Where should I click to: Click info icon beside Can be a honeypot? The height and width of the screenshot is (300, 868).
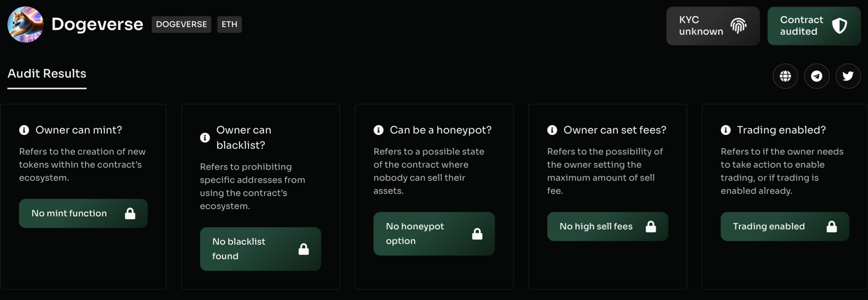tap(378, 130)
